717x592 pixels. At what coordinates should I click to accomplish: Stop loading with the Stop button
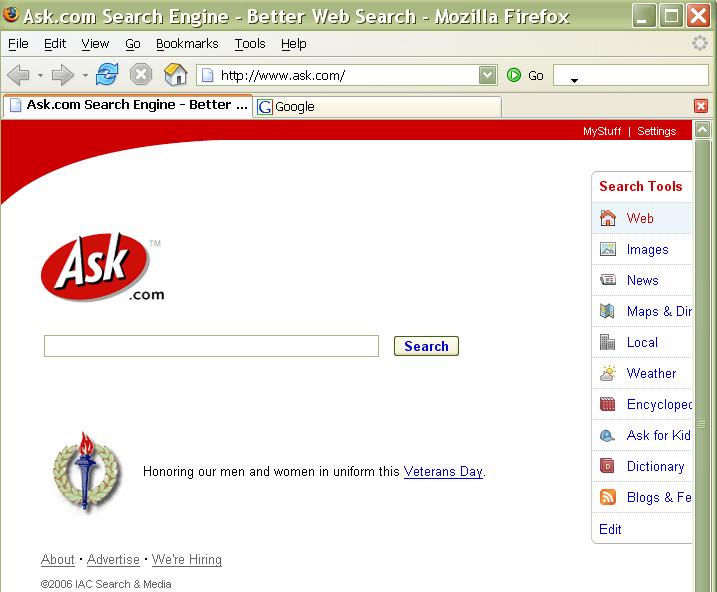[141, 74]
